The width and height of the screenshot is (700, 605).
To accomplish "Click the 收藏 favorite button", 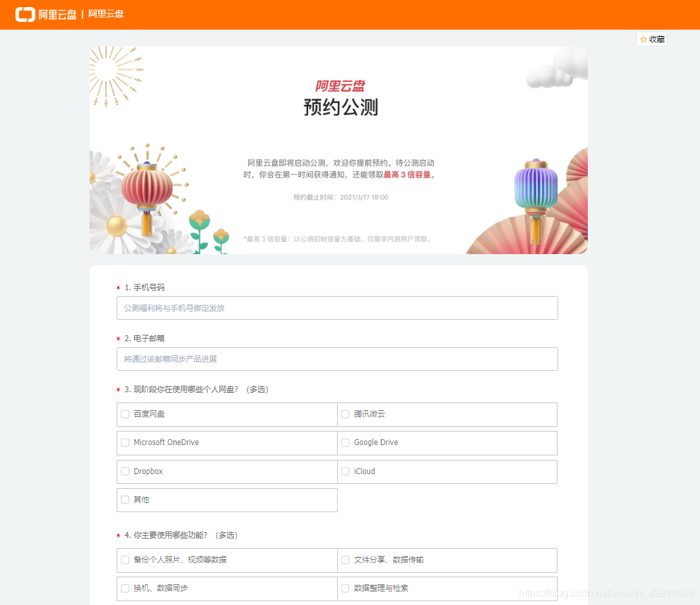I will pos(652,39).
